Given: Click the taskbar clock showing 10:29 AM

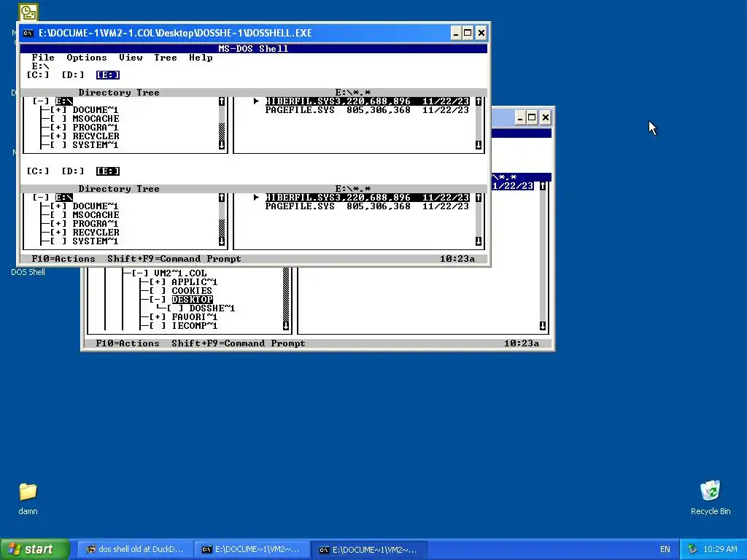Looking at the screenshot, I should point(720,549).
